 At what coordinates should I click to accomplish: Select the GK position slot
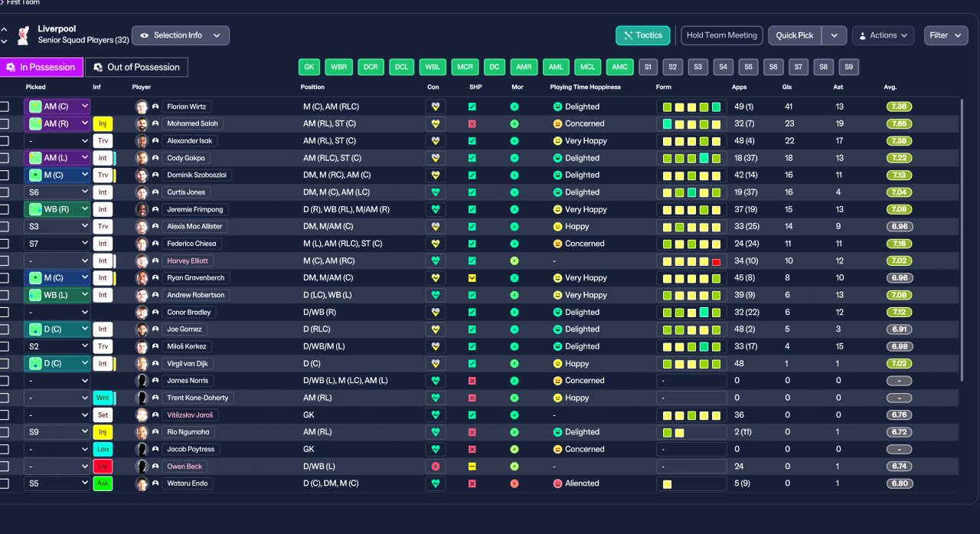click(x=309, y=67)
